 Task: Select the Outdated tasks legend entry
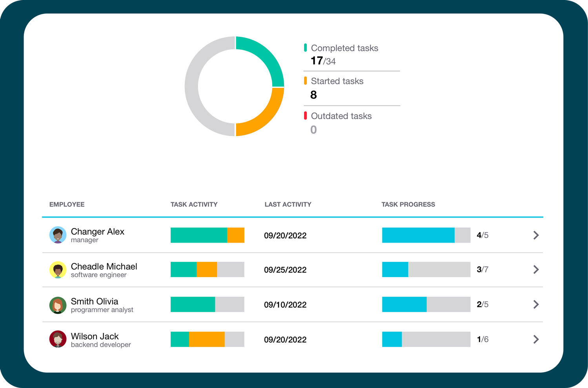click(x=341, y=116)
